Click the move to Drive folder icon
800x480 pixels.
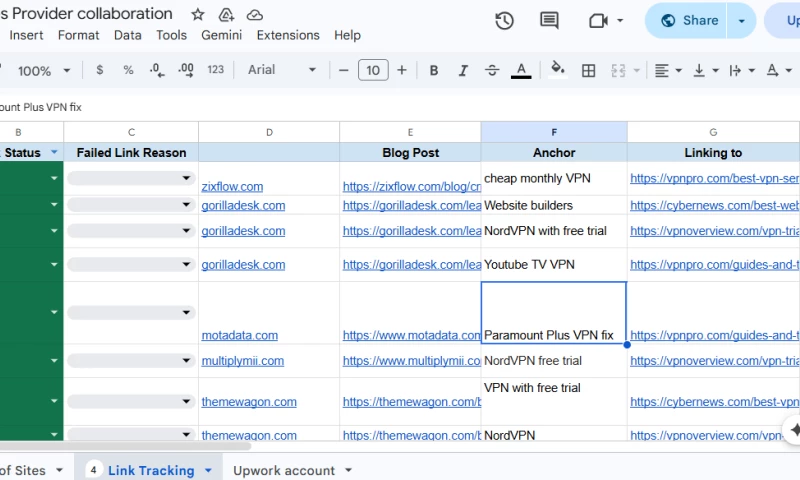pos(226,15)
